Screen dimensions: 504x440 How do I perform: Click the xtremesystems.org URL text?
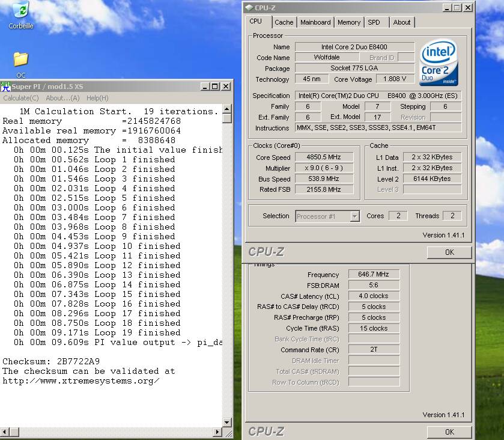(80, 381)
